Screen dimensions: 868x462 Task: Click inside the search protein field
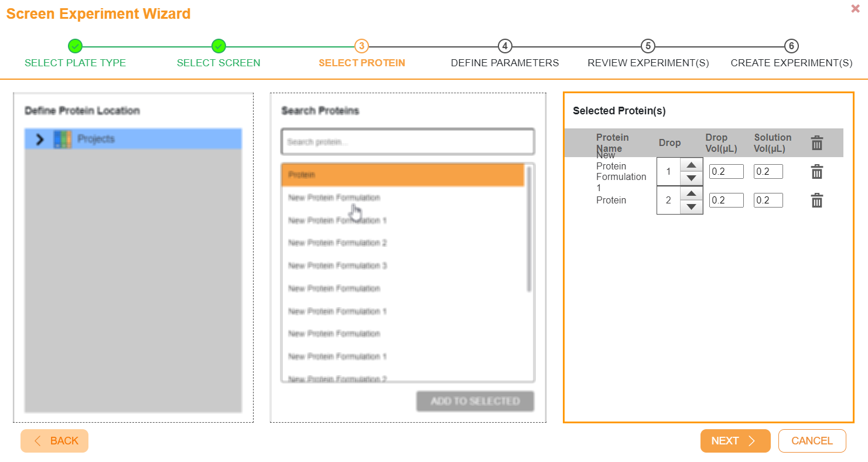(x=408, y=141)
